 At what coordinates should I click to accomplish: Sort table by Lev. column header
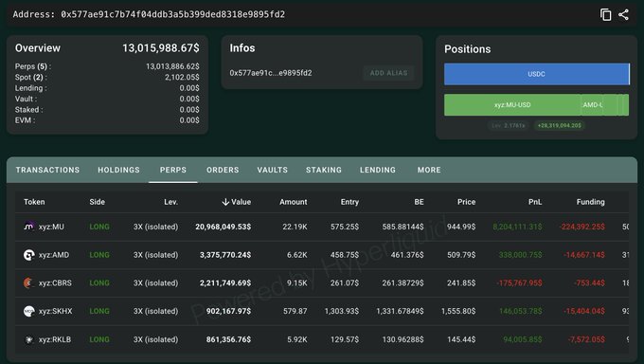click(170, 202)
